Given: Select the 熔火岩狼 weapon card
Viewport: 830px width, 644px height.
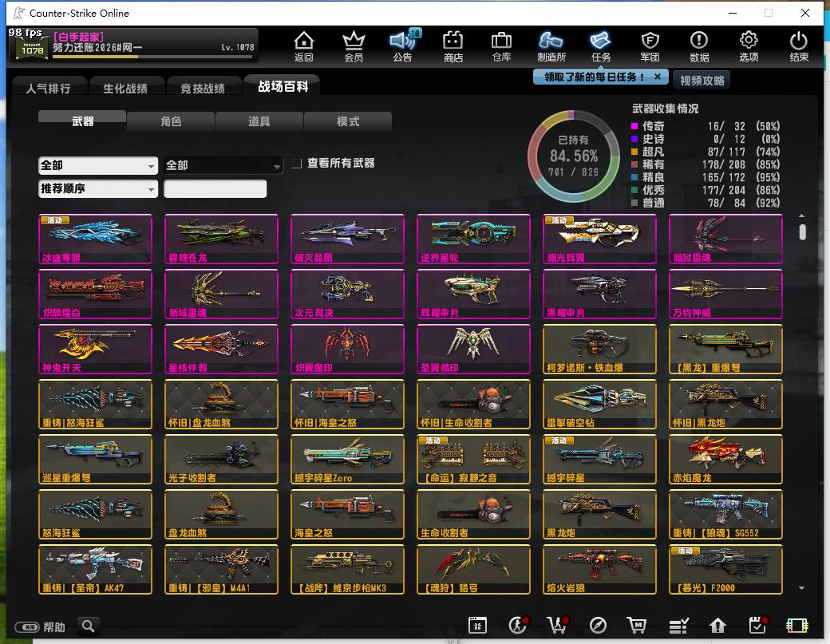Looking at the screenshot, I should tap(599, 570).
